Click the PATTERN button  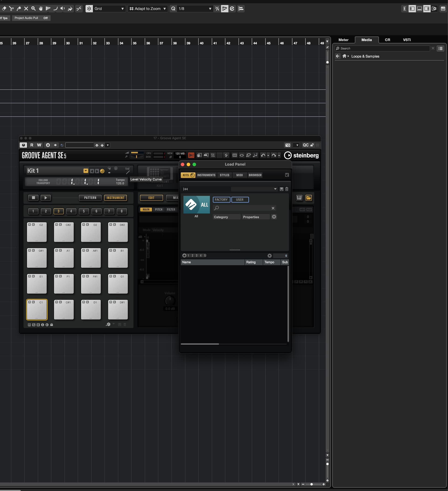click(x=90, y=198)
